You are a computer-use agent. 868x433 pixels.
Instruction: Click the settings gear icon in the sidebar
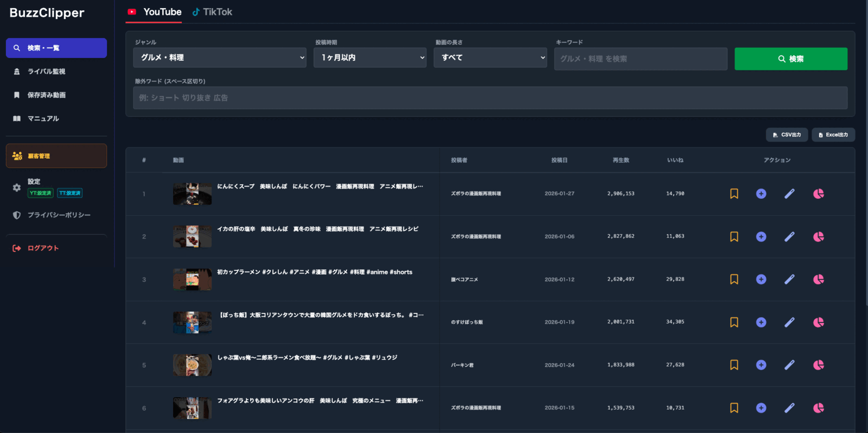[17, 188]
